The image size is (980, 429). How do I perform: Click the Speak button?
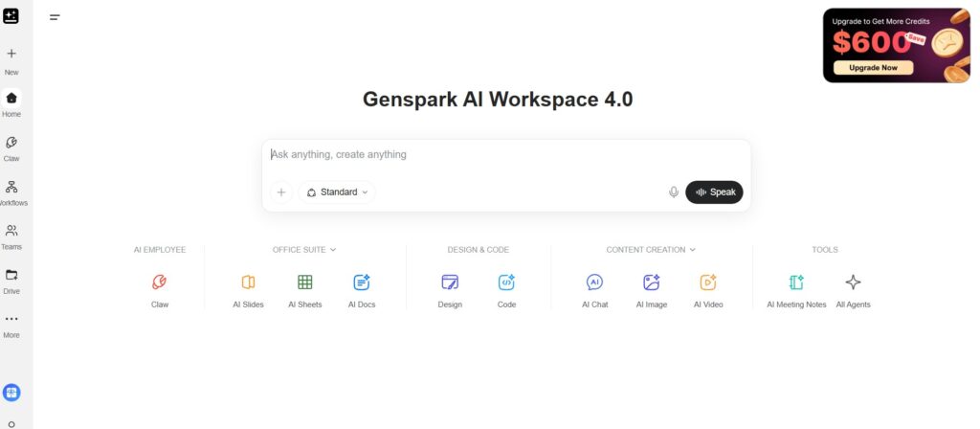(x=714, y=192)
